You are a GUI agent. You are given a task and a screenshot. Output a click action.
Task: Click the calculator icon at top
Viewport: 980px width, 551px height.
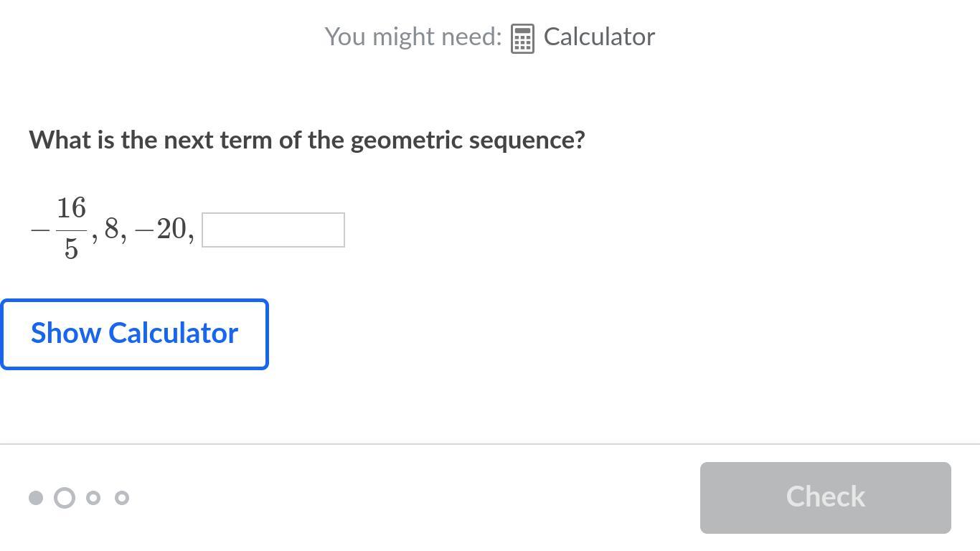click(x=522, y=38)
